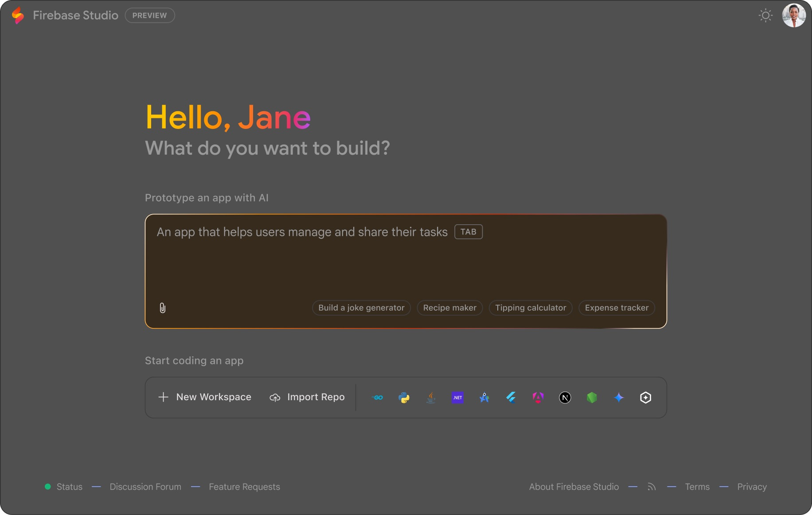Select the green Node.js hexagon template icon
The width and height of the screenshot is (812, 515).
pyautogui.click(x=592, y=398)
